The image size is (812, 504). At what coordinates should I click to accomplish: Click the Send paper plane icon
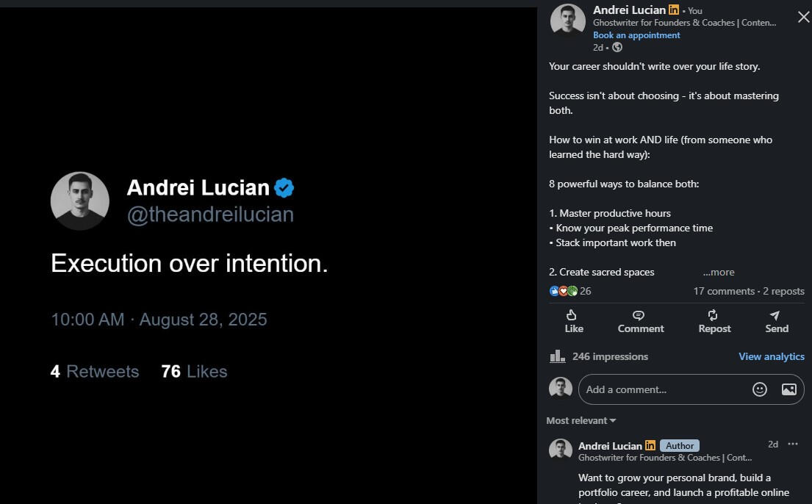point(775,316)
